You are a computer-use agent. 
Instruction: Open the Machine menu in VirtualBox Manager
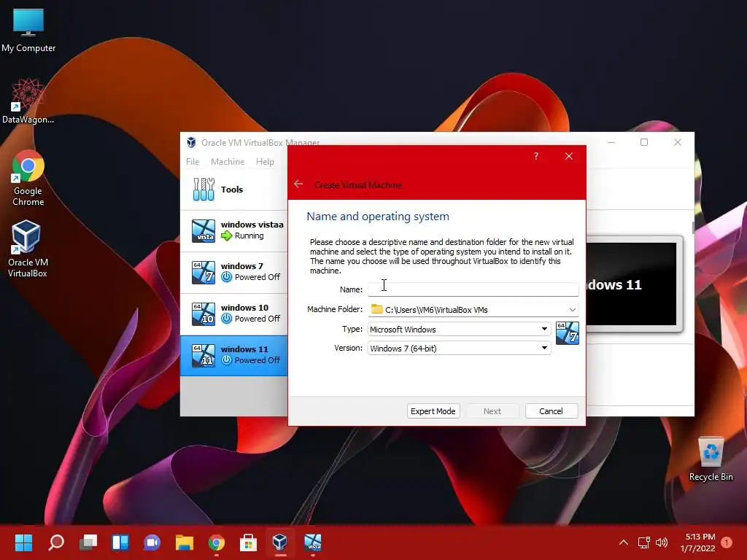228,162
